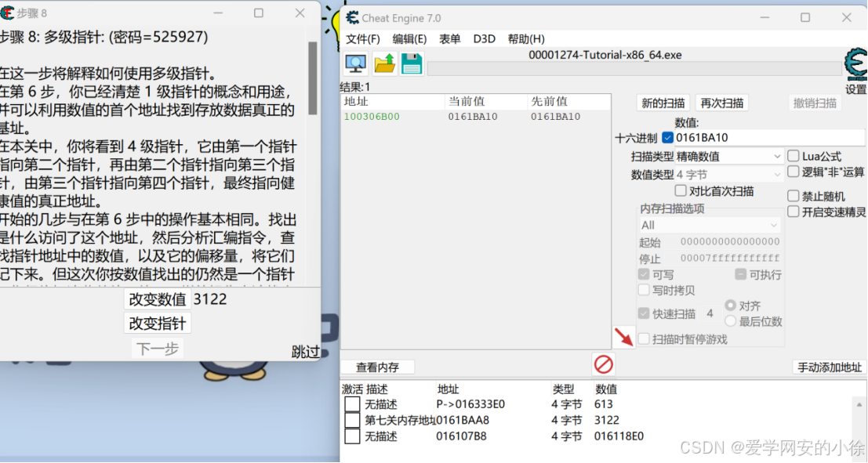The width and height of the screenshot is (868, 463).
Task: Click 跳过 in the tutorial window
Action: (306, 351)
